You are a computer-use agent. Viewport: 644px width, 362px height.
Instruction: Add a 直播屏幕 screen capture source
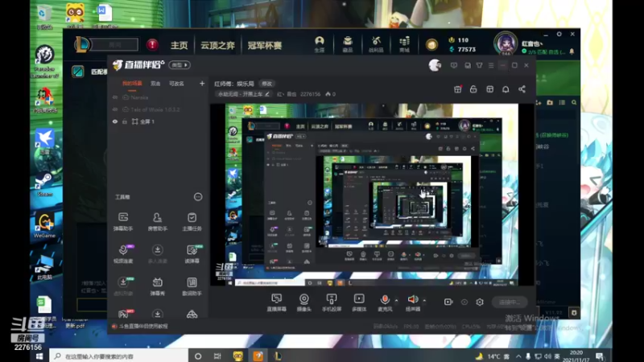tap(276, 303)
